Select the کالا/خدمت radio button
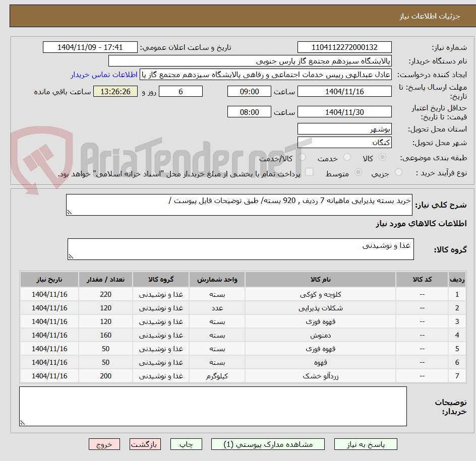Viewport: 476px width, 461px height. (x=302, y=157)
